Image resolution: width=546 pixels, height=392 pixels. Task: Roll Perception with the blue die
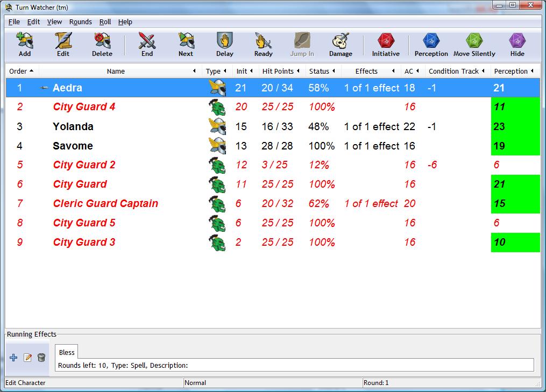431,41
